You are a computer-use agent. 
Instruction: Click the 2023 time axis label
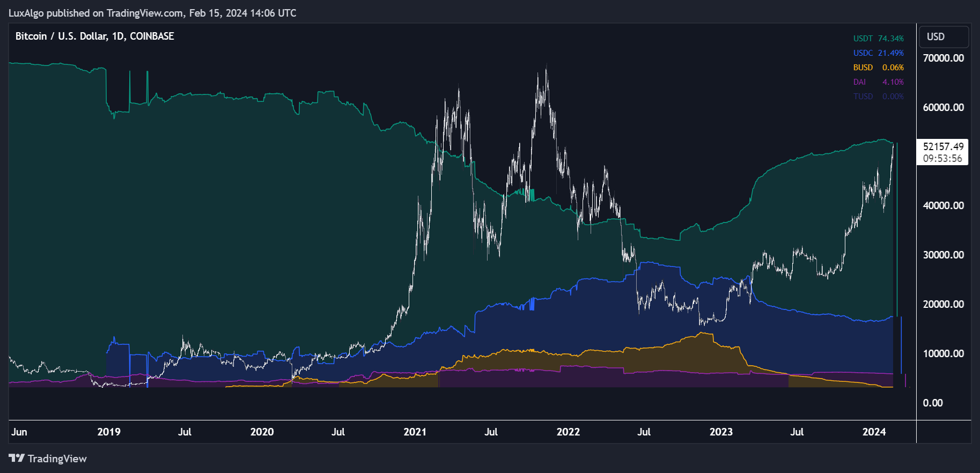pos(721,432)
